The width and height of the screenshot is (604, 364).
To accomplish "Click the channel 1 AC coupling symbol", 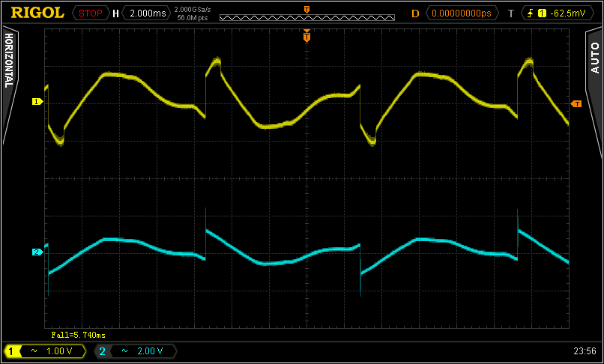I will tap(34, 351).
